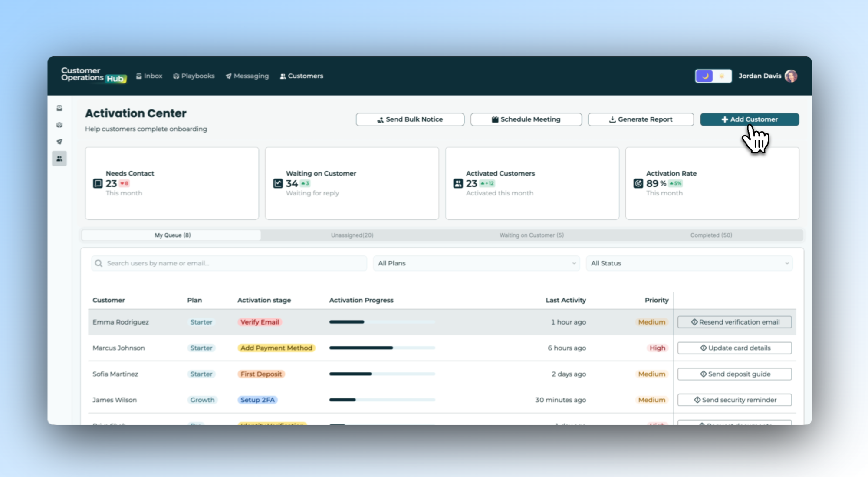Go to Playbooks in top navigation
Image resolution: width=868 pixels, height=477 pixels.
(194, 76)
